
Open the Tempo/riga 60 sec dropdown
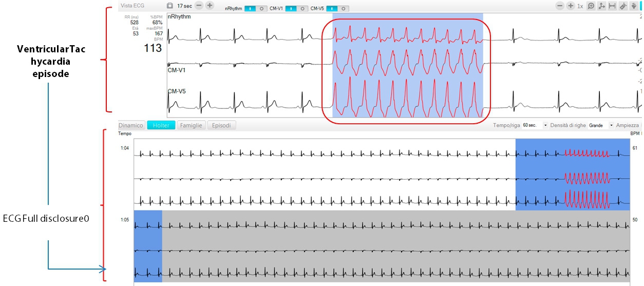(545, 125)
